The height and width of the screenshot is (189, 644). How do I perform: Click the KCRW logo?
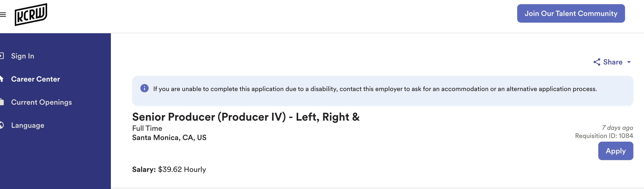click(x=31, y=15)
